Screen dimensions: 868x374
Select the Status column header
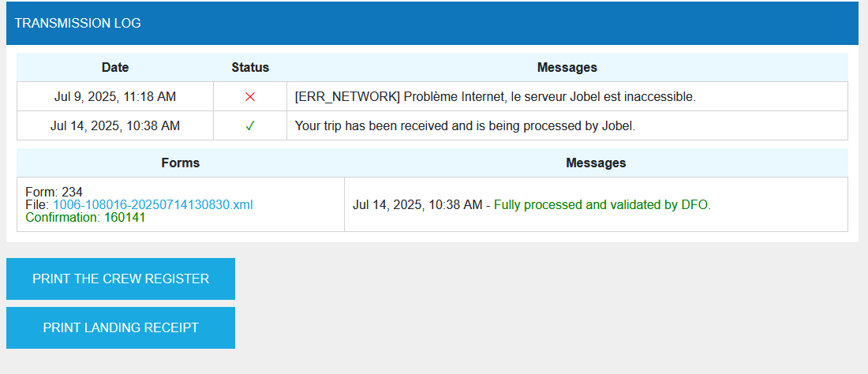point(250,68)
